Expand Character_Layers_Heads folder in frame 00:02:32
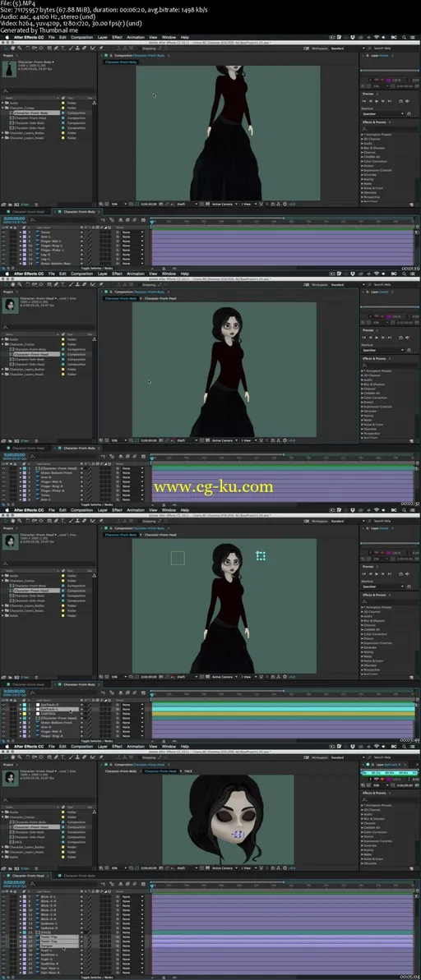The image size is (421, 980). (3, 375)
